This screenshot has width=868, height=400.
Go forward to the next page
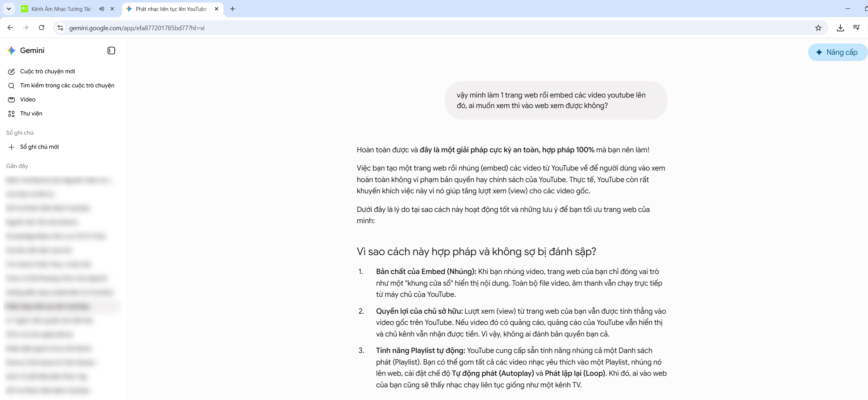pyautogui.click(x=26, y=28)
